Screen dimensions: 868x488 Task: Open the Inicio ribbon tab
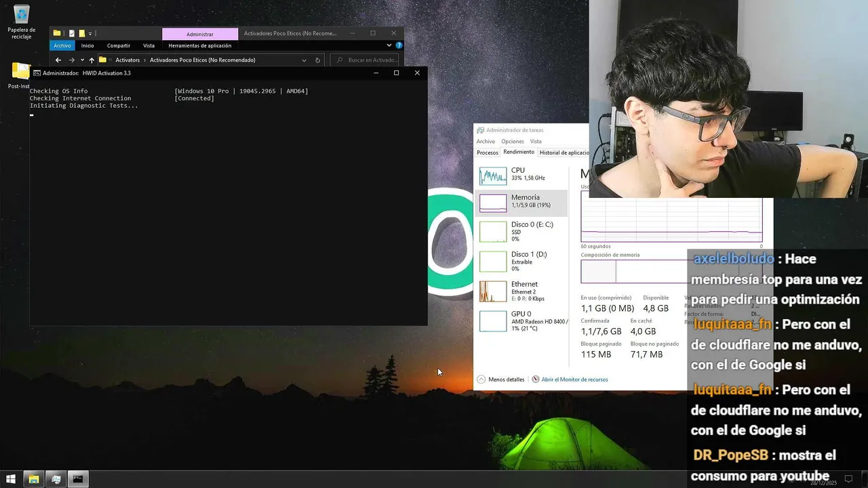(87, 45)
